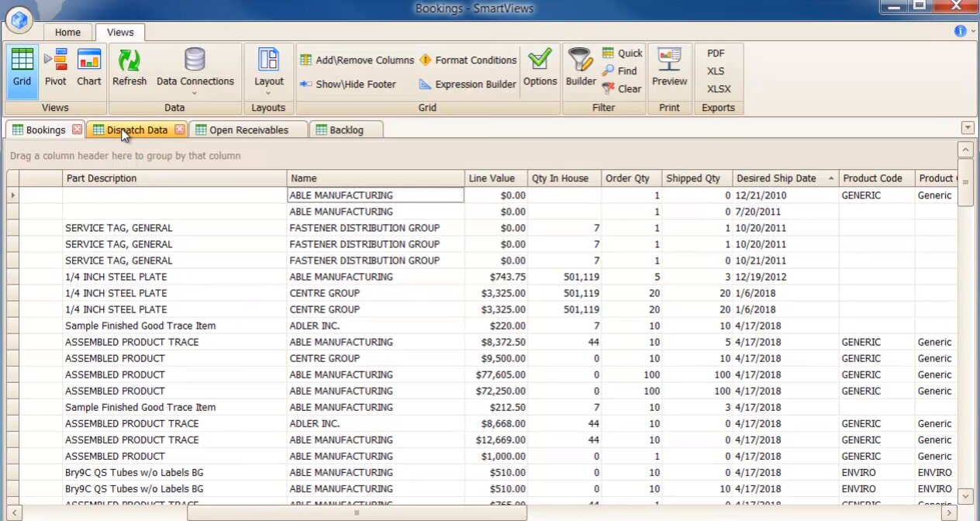Switch to Grid view

pos(22,67)
